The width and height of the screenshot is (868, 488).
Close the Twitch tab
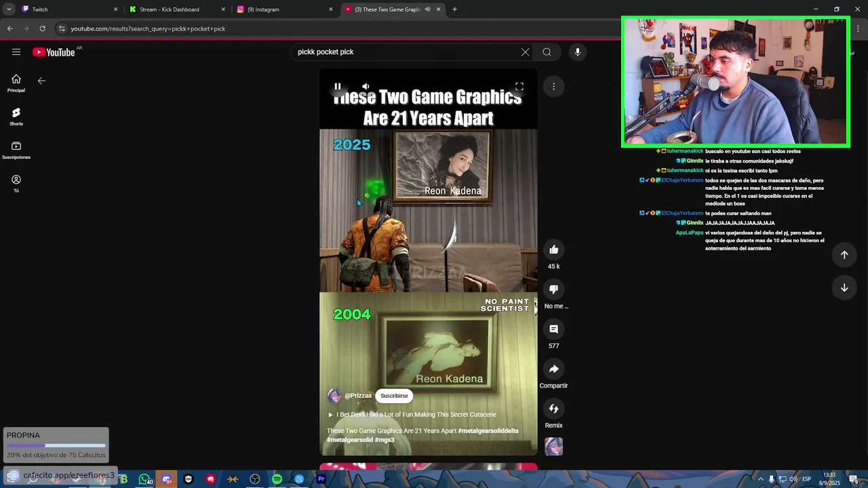(115, 9)
